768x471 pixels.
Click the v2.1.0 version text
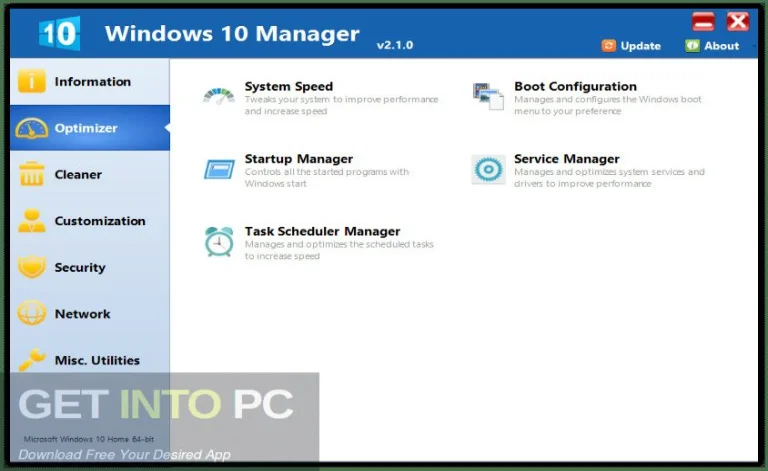click(x=395, y=45)
